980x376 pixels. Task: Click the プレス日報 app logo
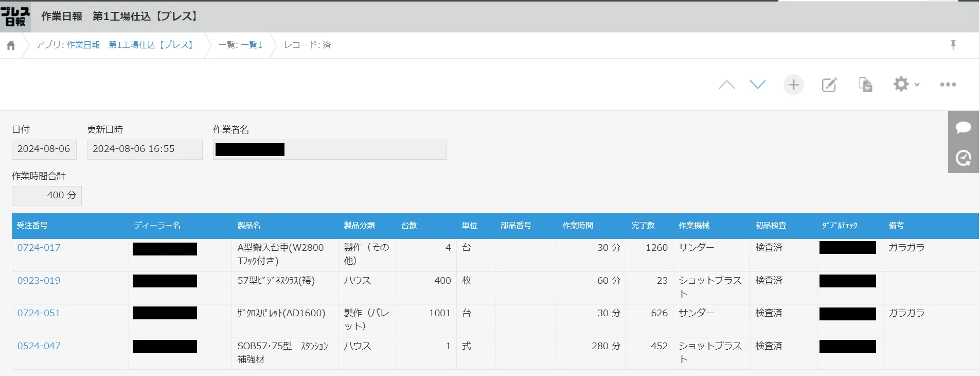15,16
